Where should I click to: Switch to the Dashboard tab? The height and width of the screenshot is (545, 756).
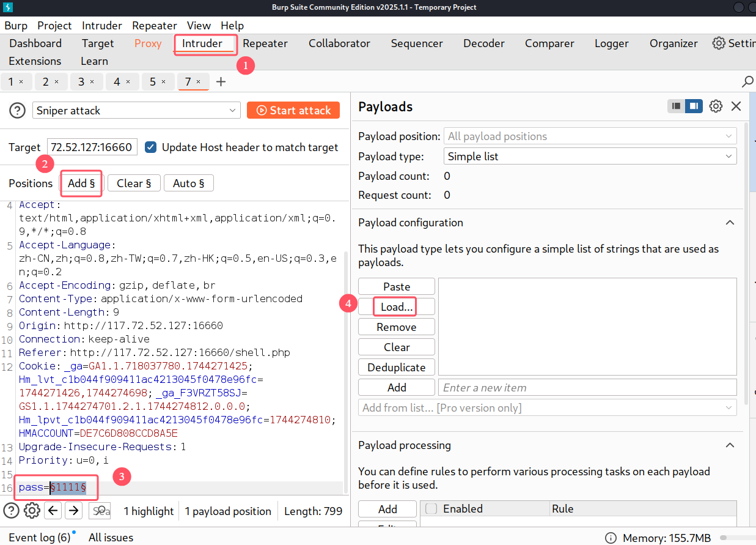(x=35, y=43)
